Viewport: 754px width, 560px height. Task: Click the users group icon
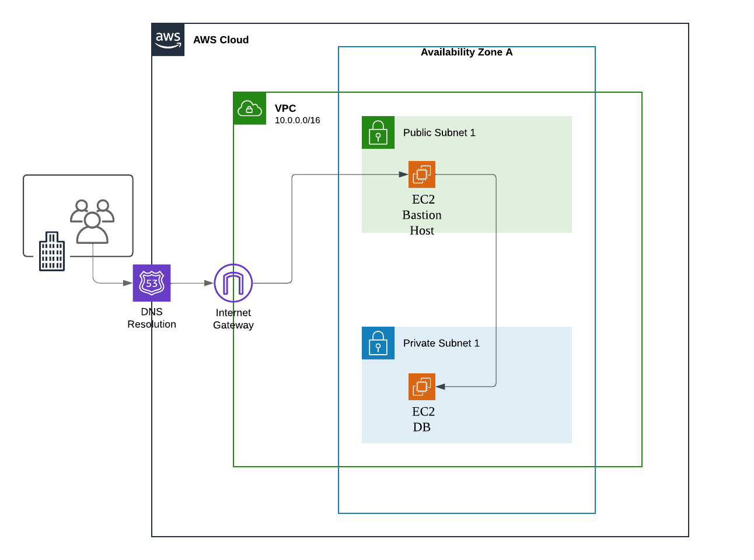click(92, 221)
